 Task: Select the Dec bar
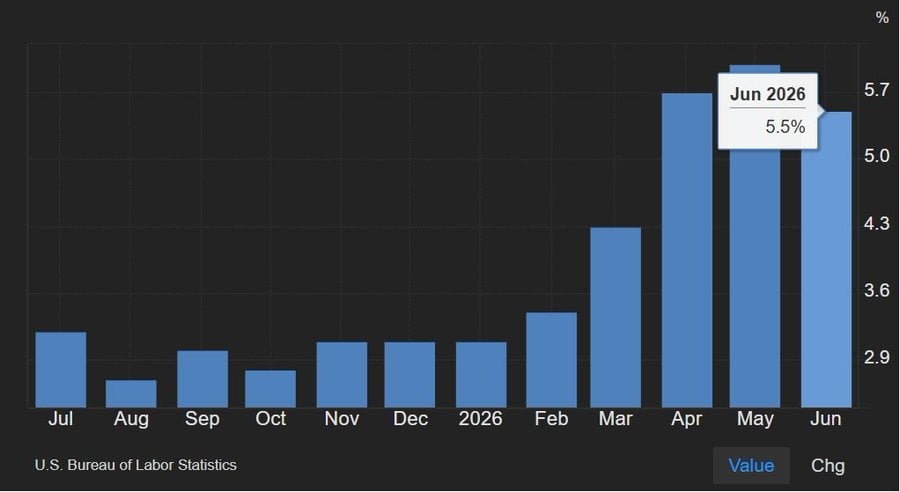(410, 375)
